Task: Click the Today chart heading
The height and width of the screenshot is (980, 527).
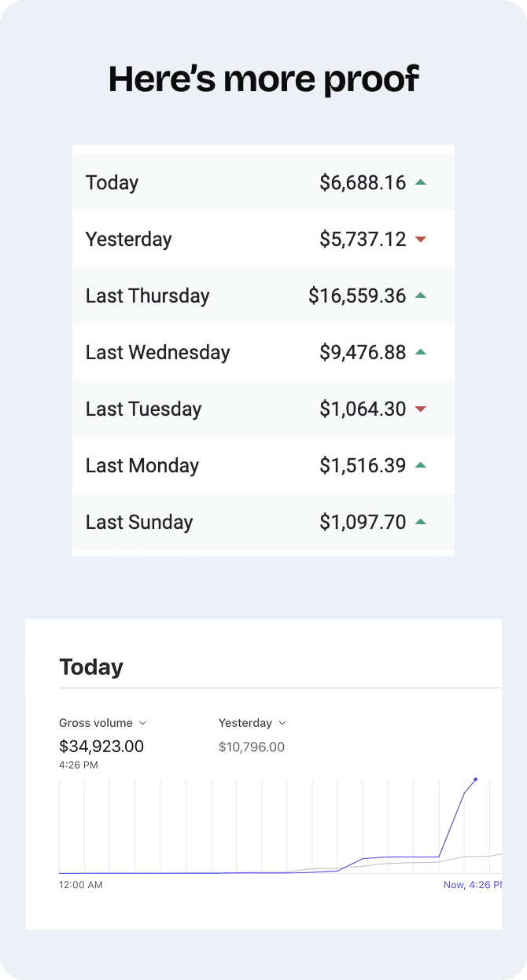Action: coord(91,667)
